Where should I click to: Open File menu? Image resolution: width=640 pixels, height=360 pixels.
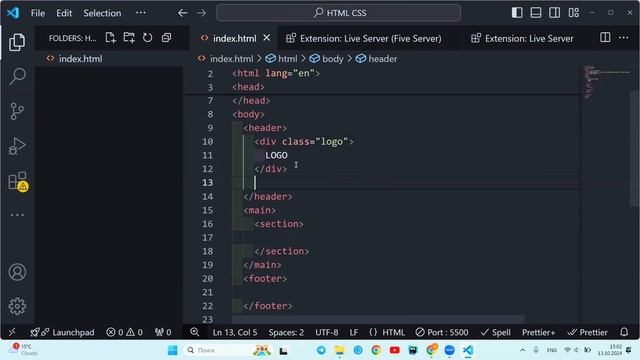tap(38, 13)
